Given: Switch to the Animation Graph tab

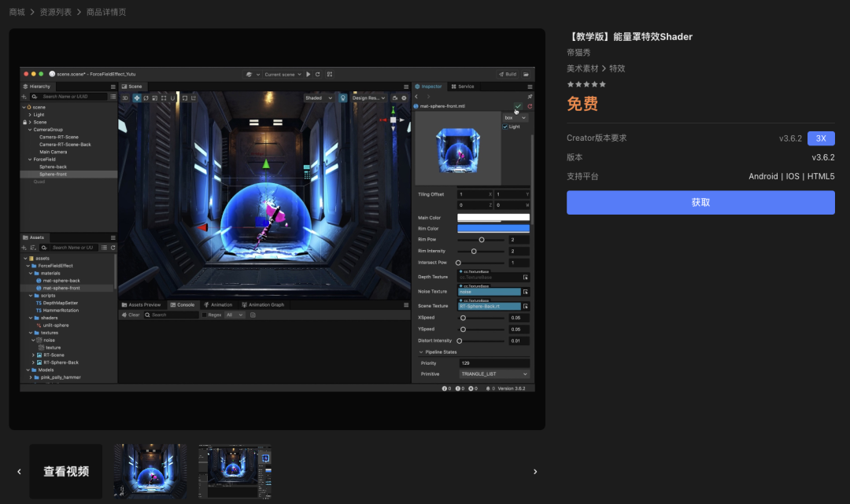Looking at the screenshot, I should (x=263, y=305).
